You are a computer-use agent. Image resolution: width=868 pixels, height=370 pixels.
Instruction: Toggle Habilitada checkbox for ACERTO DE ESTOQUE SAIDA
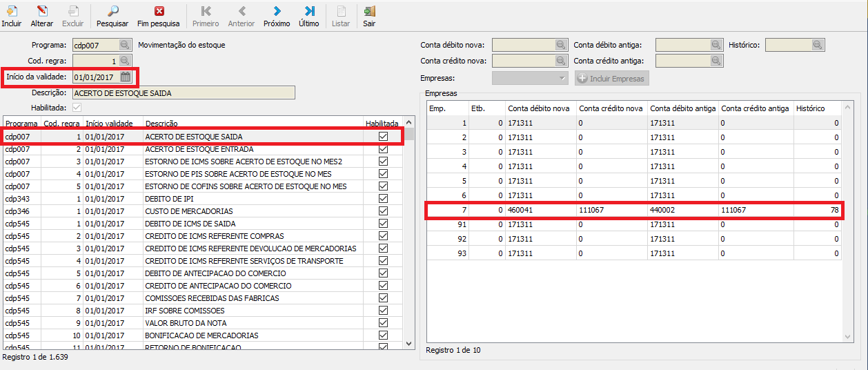tap(383, 137)
